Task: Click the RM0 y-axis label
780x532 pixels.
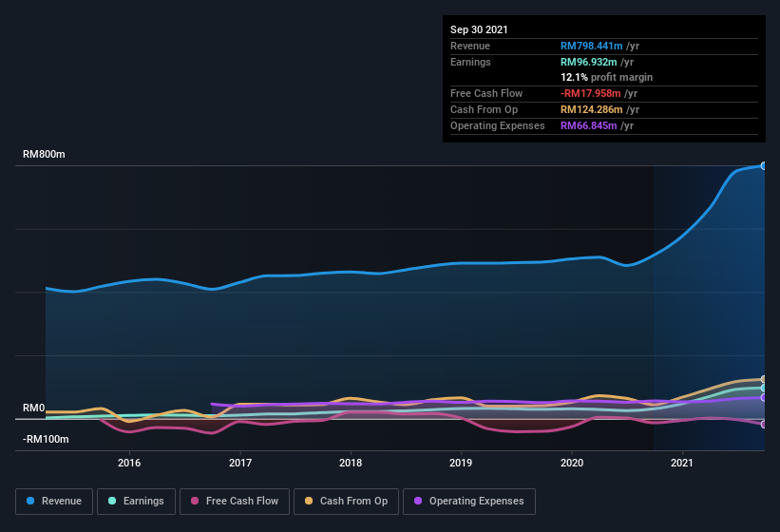Action: [34, 408]
